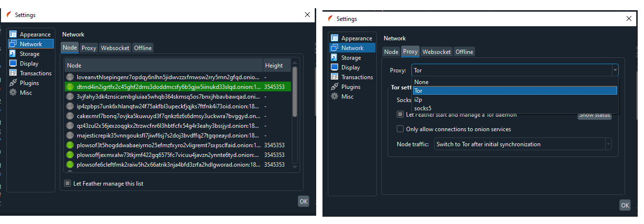The image size is (644, 224).
Task: Click Feather logo in Proxy-tab window title bar
Action: point(330,18)
